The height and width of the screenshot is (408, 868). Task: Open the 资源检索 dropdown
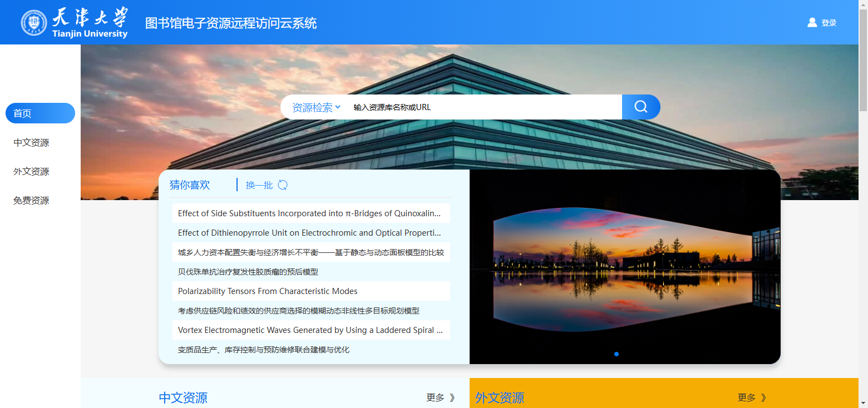coord(314,107)
